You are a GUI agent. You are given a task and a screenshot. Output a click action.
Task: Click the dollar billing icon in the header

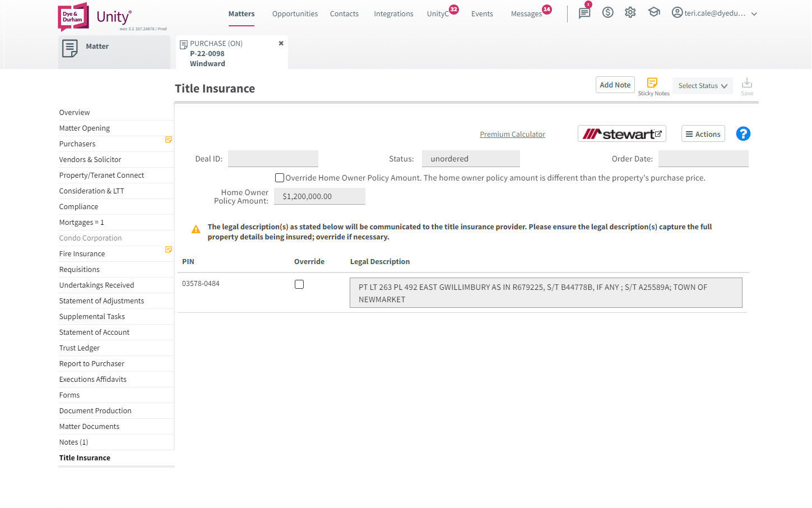[x=607, y=12]
